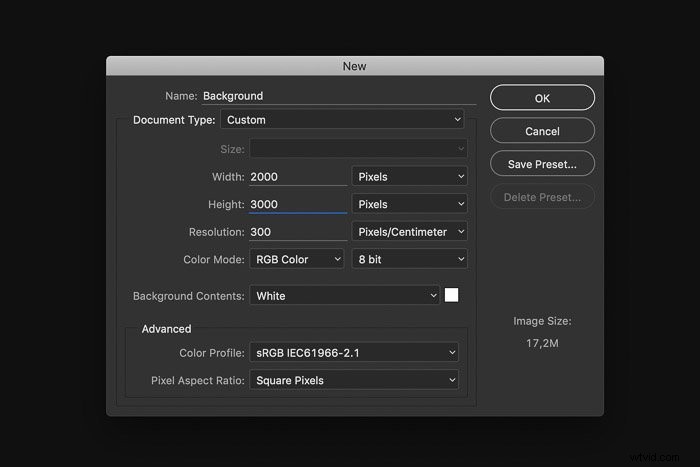Open the Height units Pixels dropdown
Viewport: 700px width, 467px height.
click(x=409, y=204)
